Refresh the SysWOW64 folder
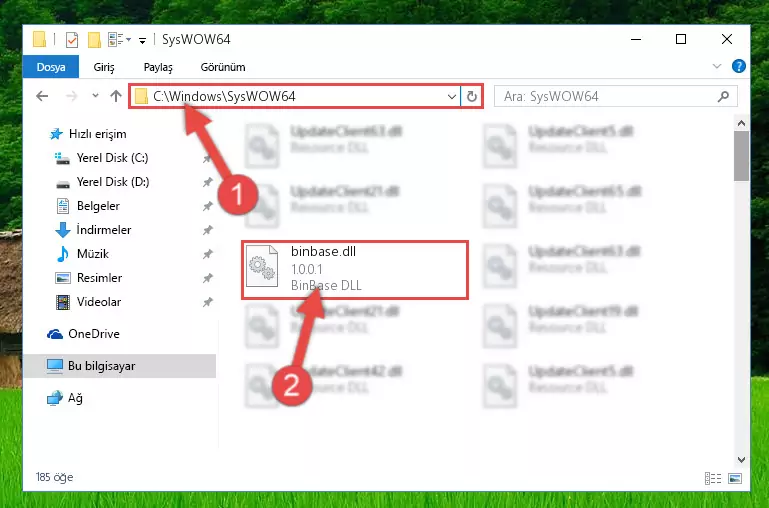This screenshot has height=508, width=769. click(x=472, y=97)
